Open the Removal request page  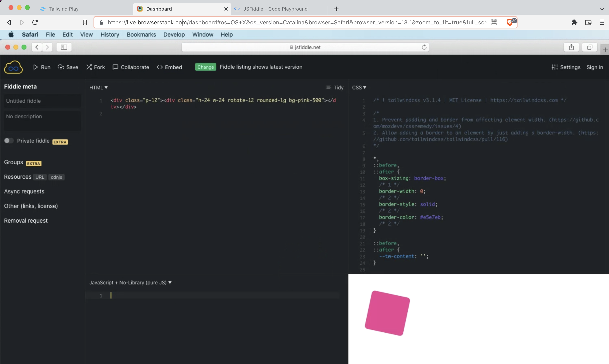(26, 220)
